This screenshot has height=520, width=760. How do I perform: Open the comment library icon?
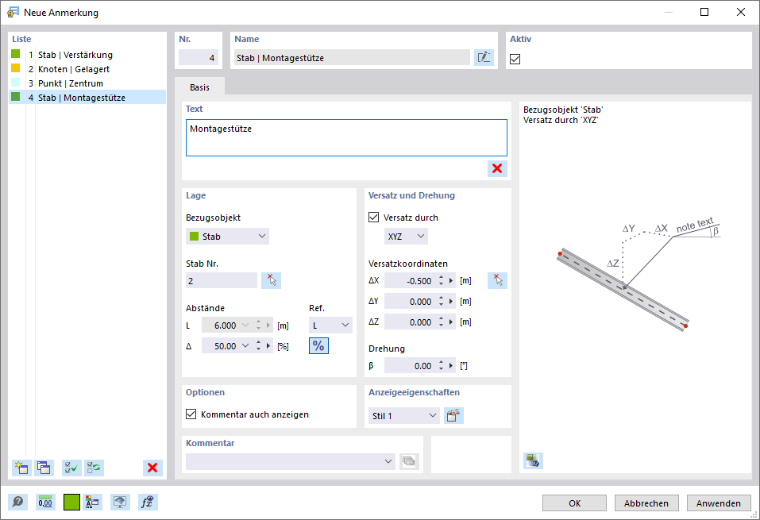(x=409, y=461)
